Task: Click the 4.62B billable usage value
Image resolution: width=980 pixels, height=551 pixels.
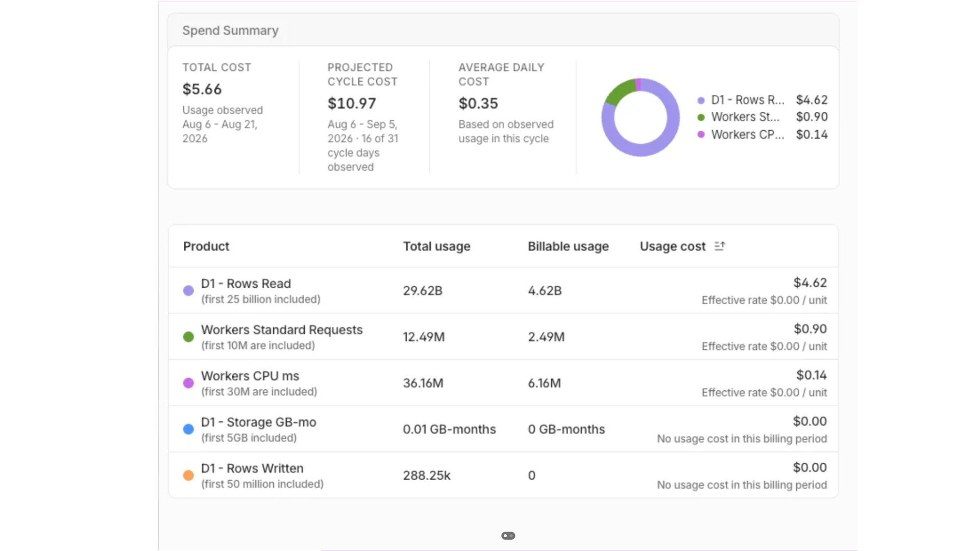Action: tap(545, 291)
